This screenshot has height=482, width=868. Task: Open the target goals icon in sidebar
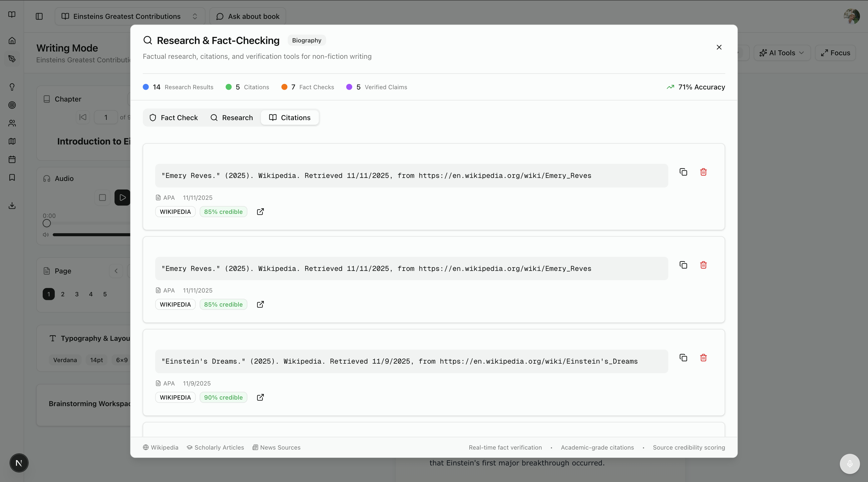[x=12, y=105]
